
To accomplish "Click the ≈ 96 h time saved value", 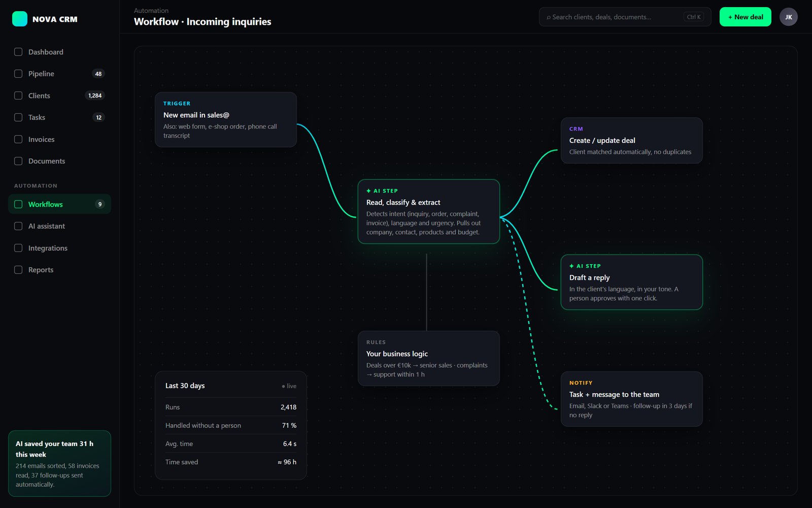I will (x=287, y=462).
